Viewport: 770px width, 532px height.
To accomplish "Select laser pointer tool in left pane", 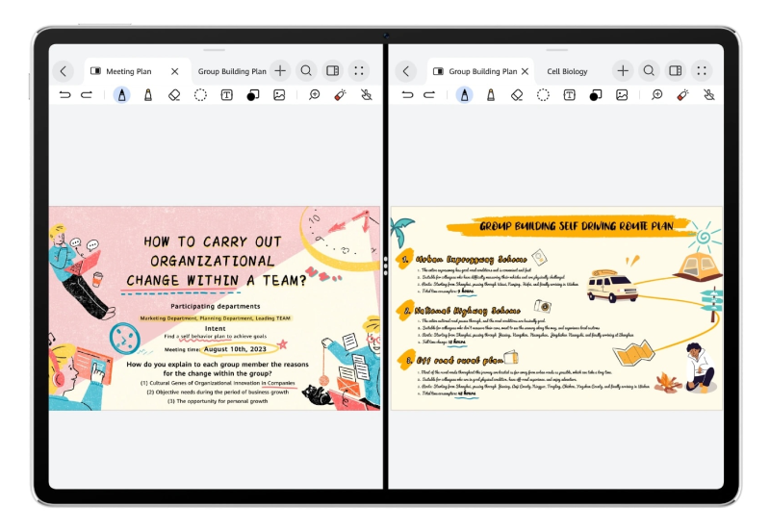I will (x=340, y=95).
